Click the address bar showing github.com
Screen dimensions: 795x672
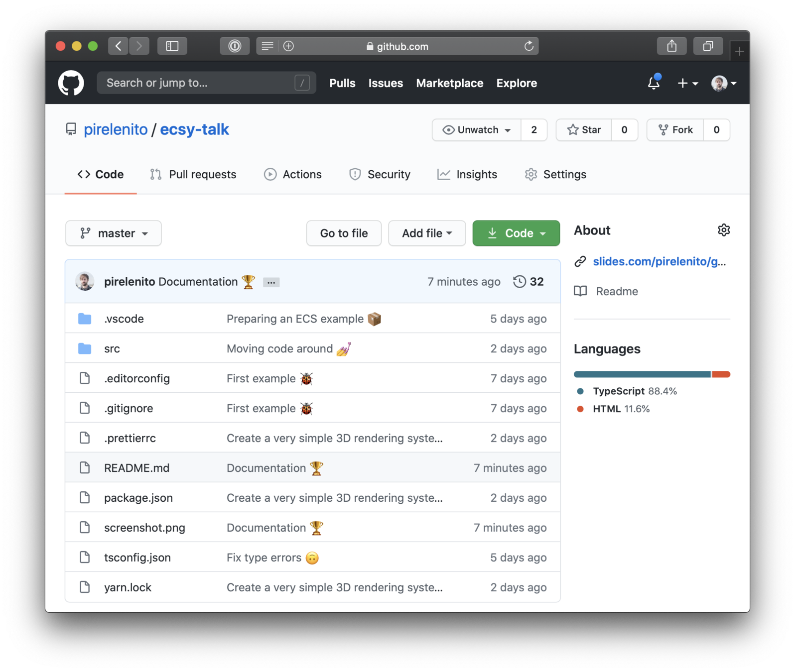point(397,46)
